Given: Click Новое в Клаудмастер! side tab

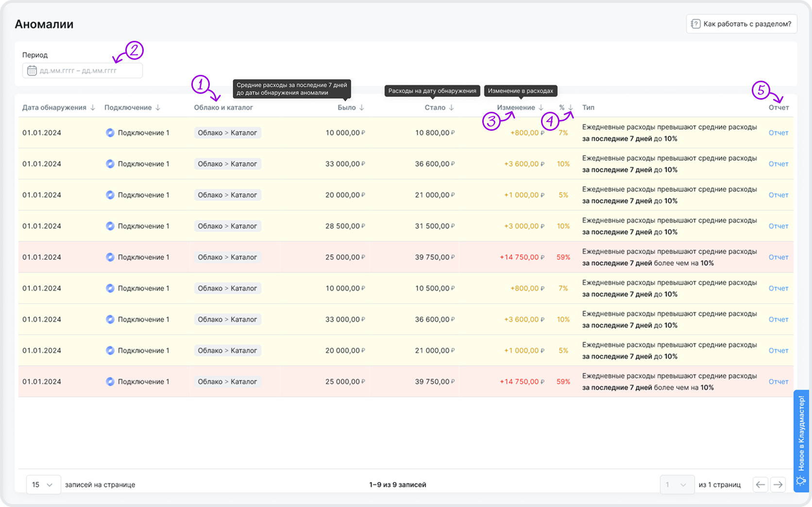Looking at the screenshot, I should pyautogui.click(x=801, y=441).
